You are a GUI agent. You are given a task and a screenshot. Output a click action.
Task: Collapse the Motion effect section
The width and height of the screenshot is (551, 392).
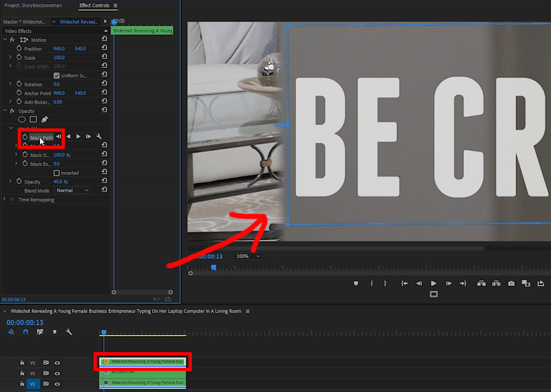pos(5,40)
